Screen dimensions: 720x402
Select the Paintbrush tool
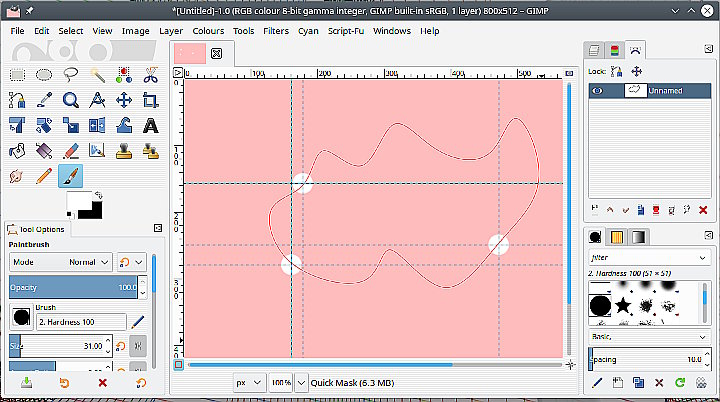click(71, 176)
